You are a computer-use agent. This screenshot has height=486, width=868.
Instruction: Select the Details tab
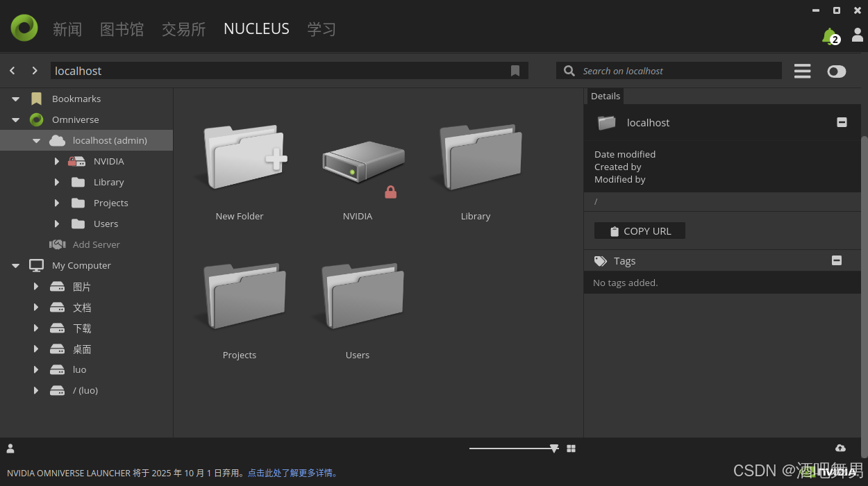pos(606,96)
